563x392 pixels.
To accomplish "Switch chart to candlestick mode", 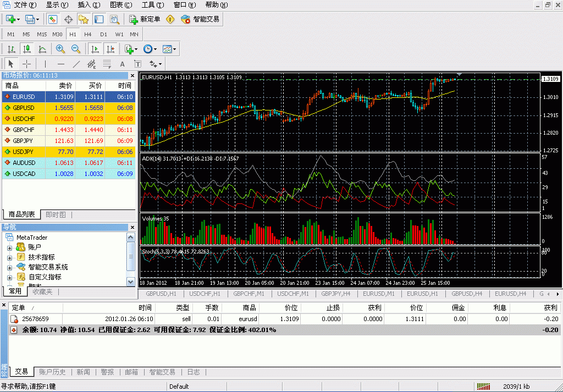I will (26, 49).
